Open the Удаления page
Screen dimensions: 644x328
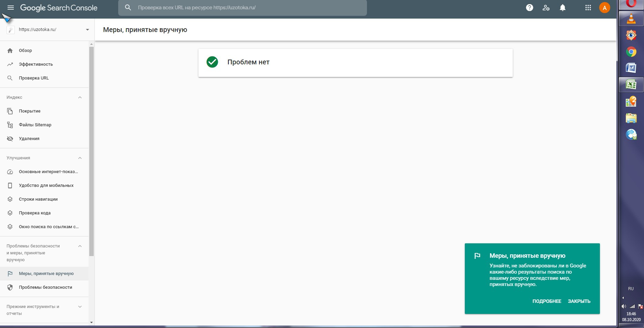(x=44, y=139)
